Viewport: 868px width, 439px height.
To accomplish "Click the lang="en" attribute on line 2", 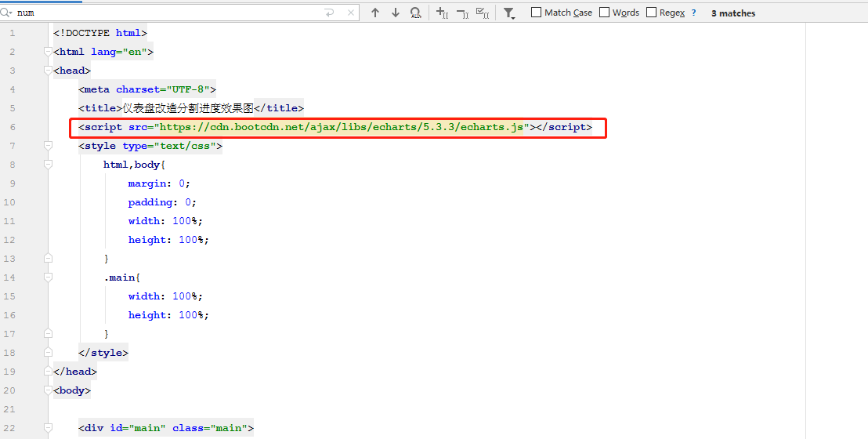I will [x=119, y=52].
